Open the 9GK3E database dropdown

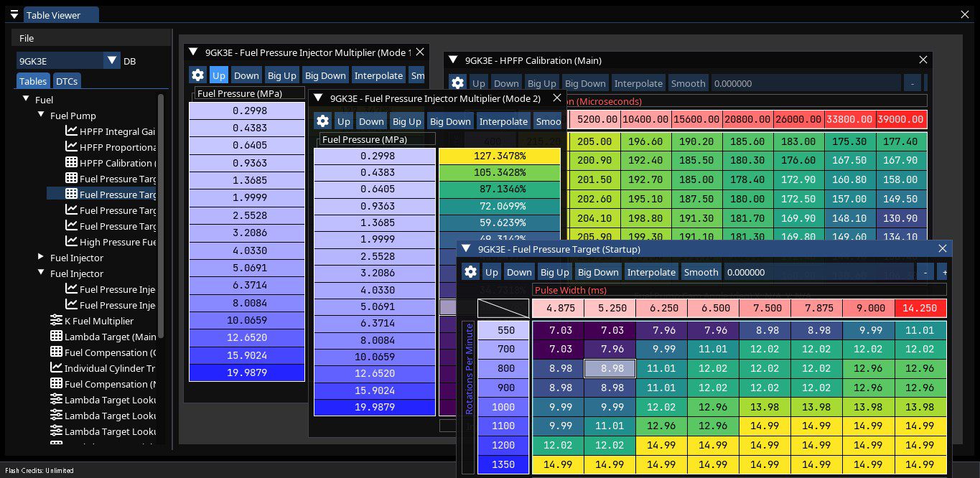(x=111, y=61)
